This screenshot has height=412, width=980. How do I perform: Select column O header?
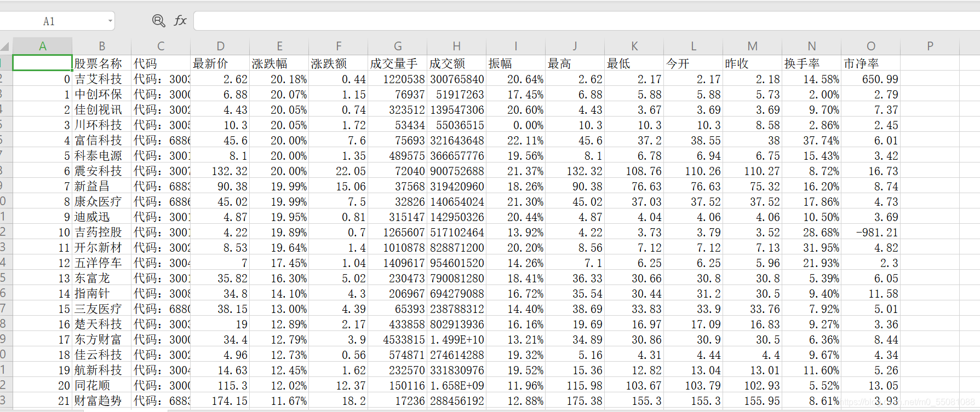(x=871, y=47)
